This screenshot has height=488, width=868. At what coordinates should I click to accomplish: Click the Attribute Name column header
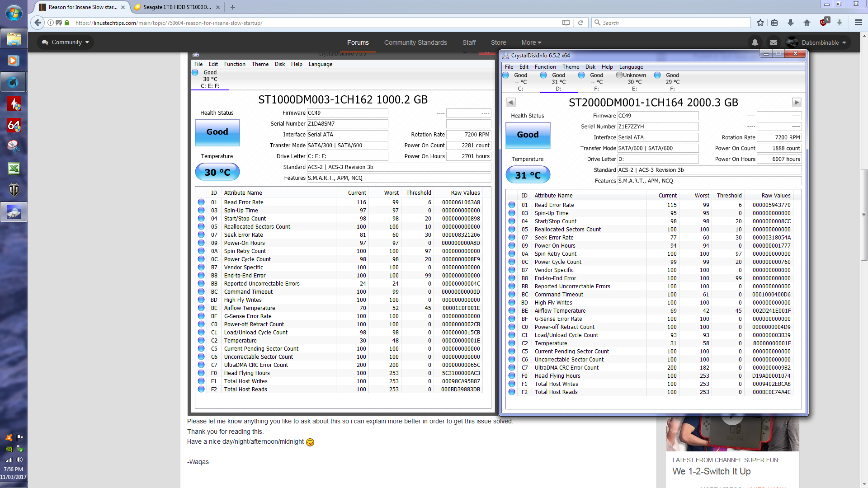pos(589,196)
